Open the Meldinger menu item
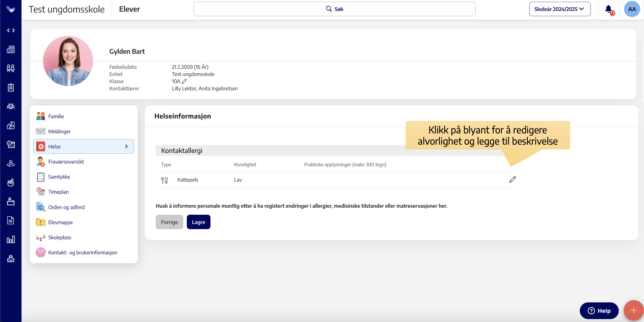The height and width of the screenshot is (322, 644). tap(83, 131)
